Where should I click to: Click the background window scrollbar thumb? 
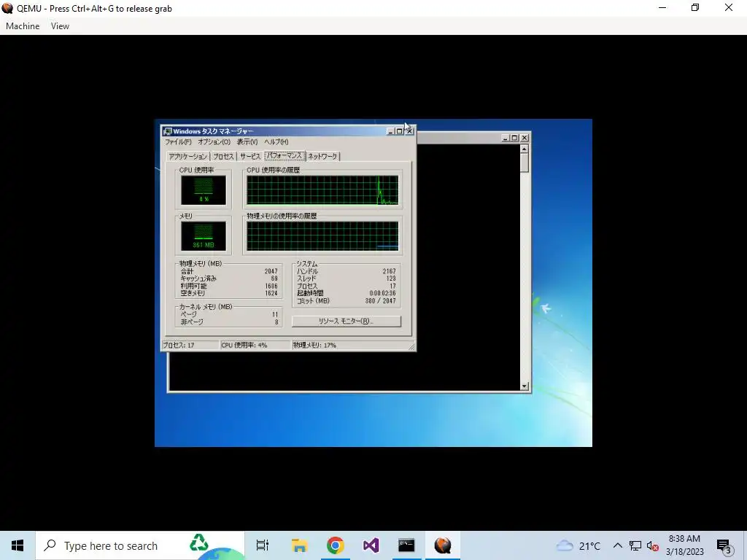[x=525, y=163]
